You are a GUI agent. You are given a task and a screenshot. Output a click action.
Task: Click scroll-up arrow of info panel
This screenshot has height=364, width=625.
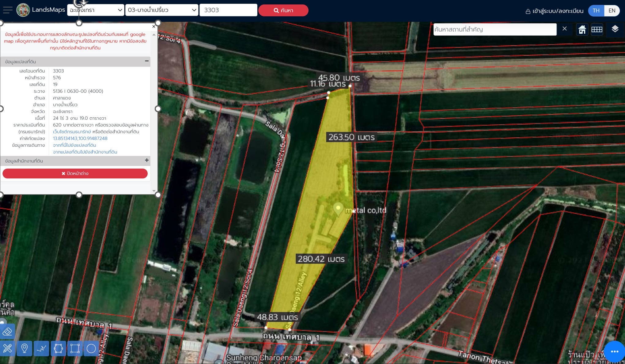pos(154,35)
